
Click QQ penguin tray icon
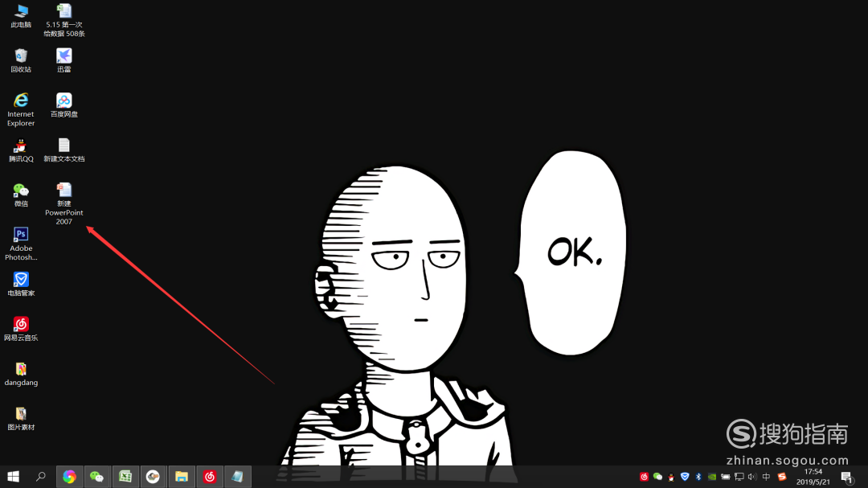[x=671, y=477]
